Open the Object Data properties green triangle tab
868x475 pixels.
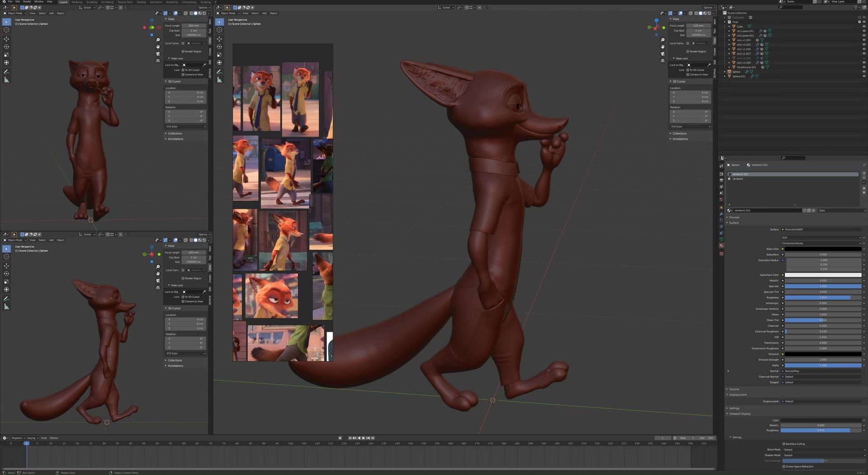pyautogui.click(x=722, y=239)
